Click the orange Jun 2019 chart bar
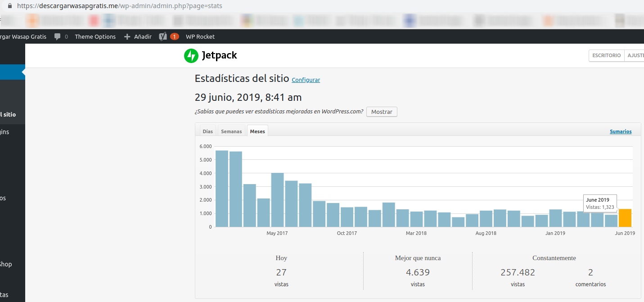This screenshot has width=644, height=302. pyautogui.click(x=625, y=218)
